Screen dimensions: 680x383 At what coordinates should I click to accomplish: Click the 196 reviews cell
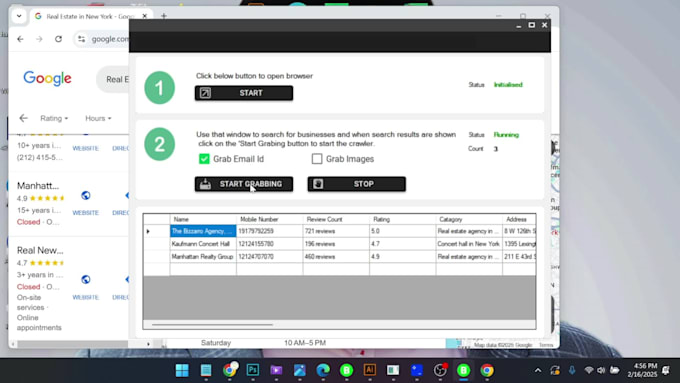pyautogui.click(x=336, y=244)
